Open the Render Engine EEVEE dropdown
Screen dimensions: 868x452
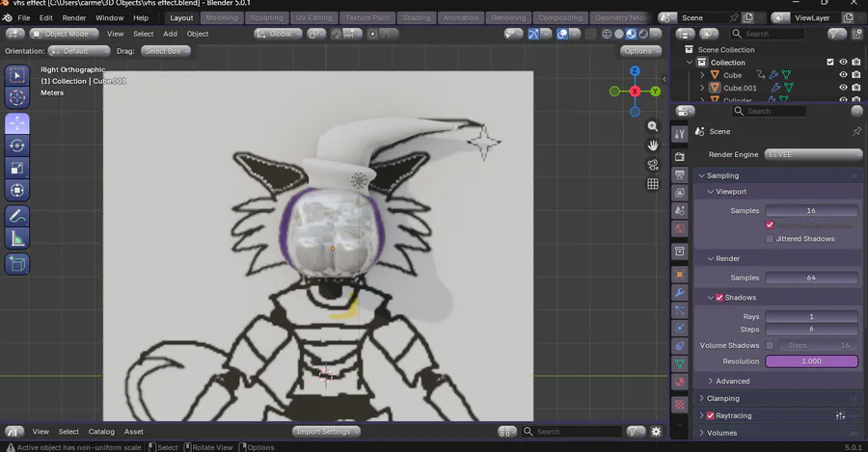pyautogui.click(x=813, y=154)
